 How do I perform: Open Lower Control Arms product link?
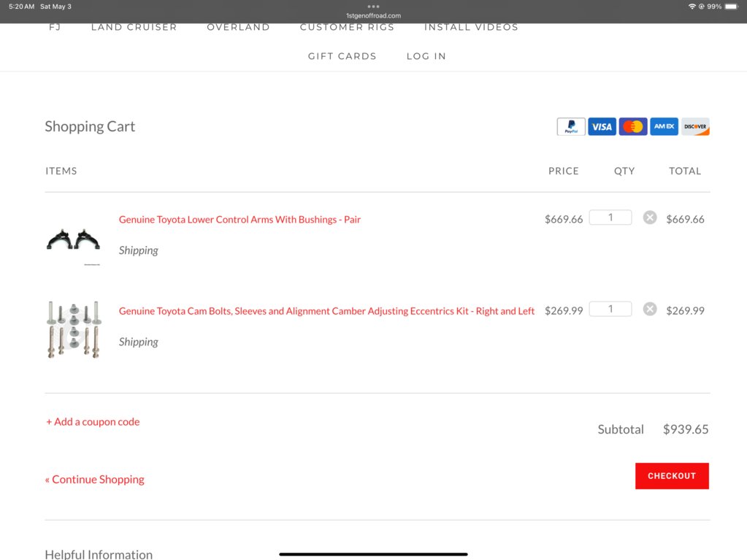[240, 220]
